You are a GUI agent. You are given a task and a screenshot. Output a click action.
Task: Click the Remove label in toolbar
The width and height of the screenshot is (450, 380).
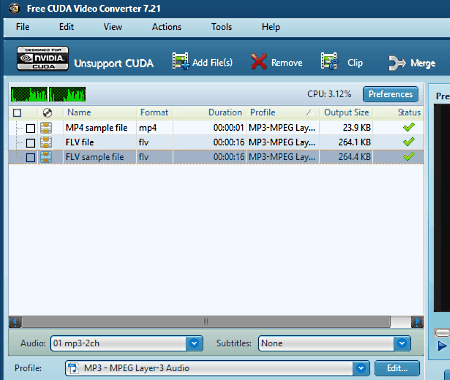tap(287, 63)
